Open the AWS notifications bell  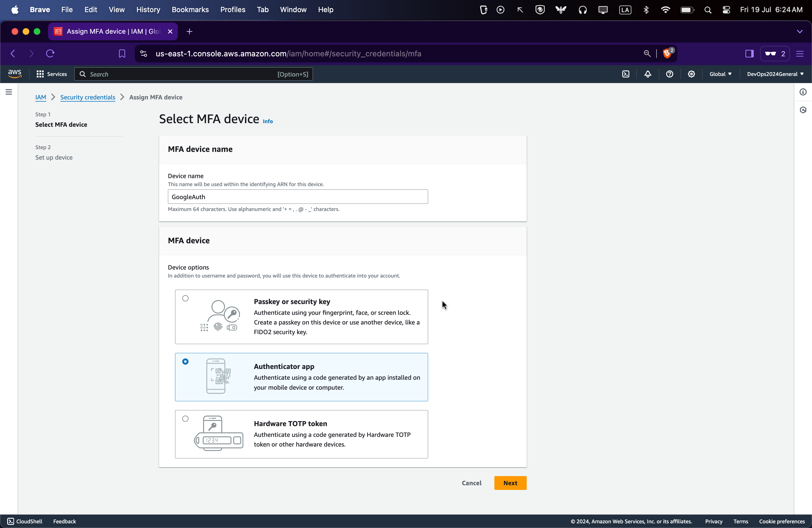coord(648,74)
